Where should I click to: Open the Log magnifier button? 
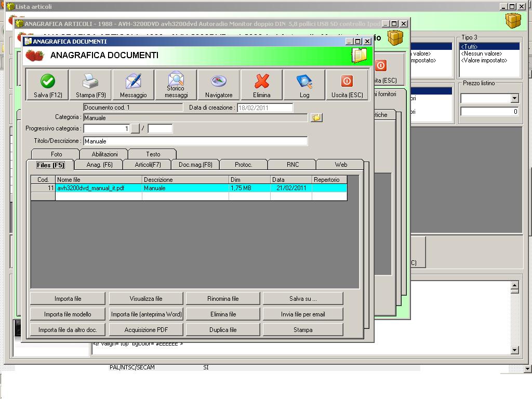304,85
